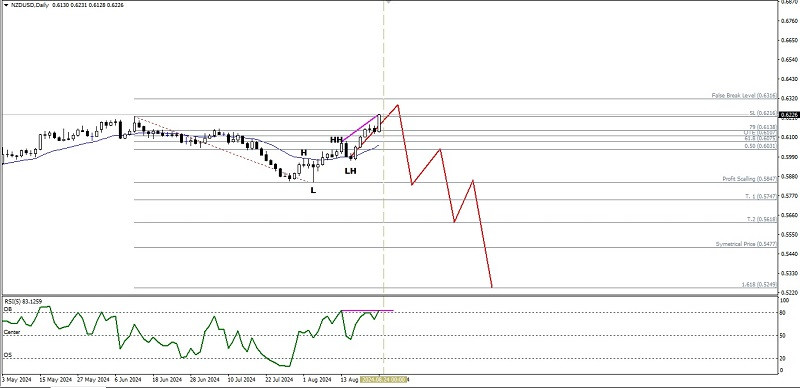
Task: Click the 22 Jul 2024 date label
Action: point(278,379)
